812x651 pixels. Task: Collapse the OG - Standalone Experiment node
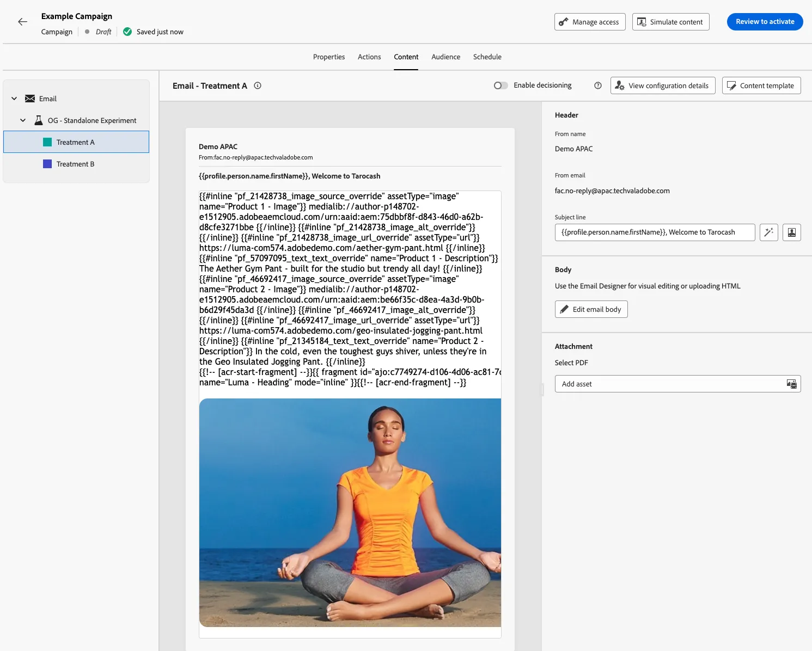pos(23,120)
